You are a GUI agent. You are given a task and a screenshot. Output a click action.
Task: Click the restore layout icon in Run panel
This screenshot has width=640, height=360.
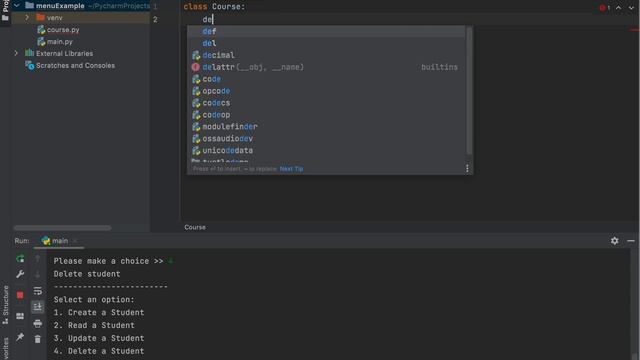click(x=20, y=316)
